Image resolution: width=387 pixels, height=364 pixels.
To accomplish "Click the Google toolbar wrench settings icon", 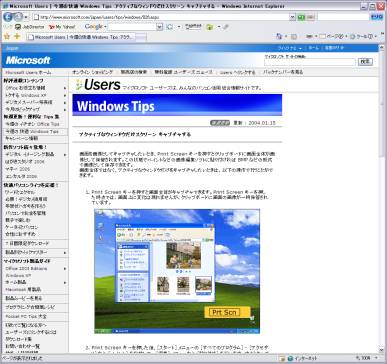I will (x=226, y=27).
